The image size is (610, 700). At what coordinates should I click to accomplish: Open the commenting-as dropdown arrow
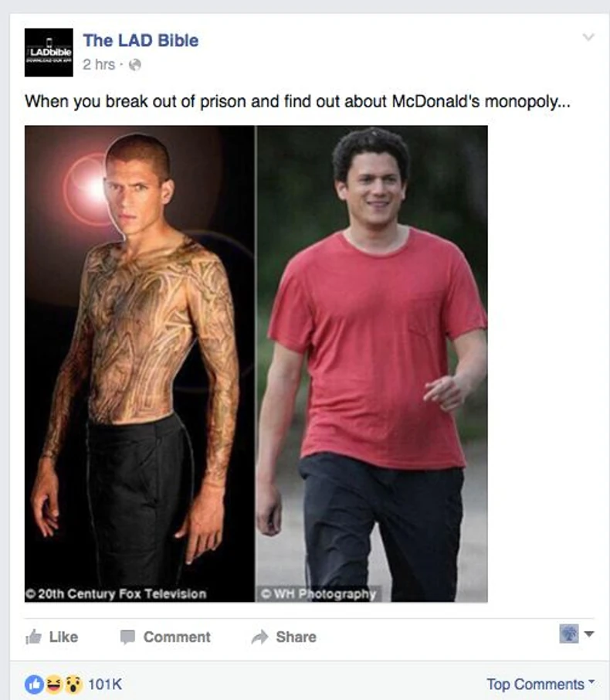coord(589,634)
